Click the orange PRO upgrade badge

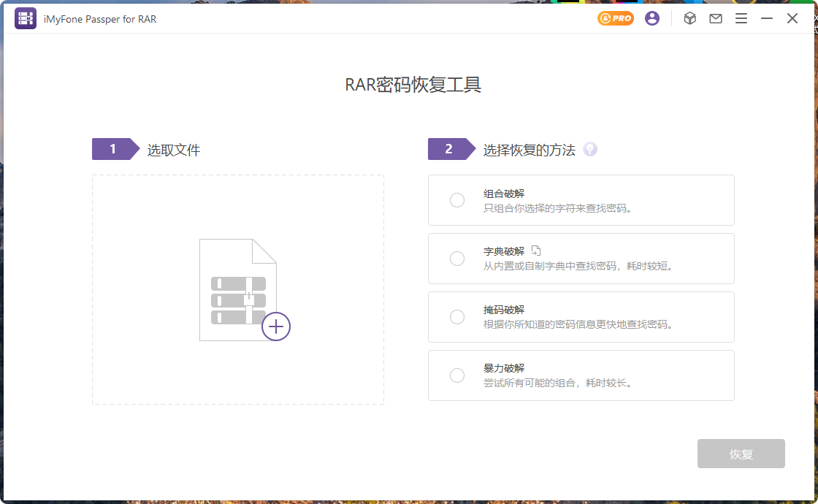pos(613,18)
